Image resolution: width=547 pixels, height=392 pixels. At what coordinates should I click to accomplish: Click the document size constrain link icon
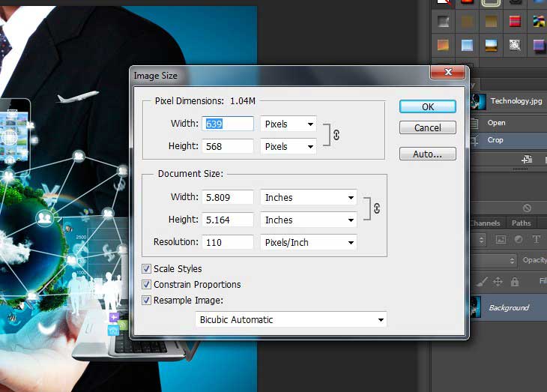click(x=376, y=208)
